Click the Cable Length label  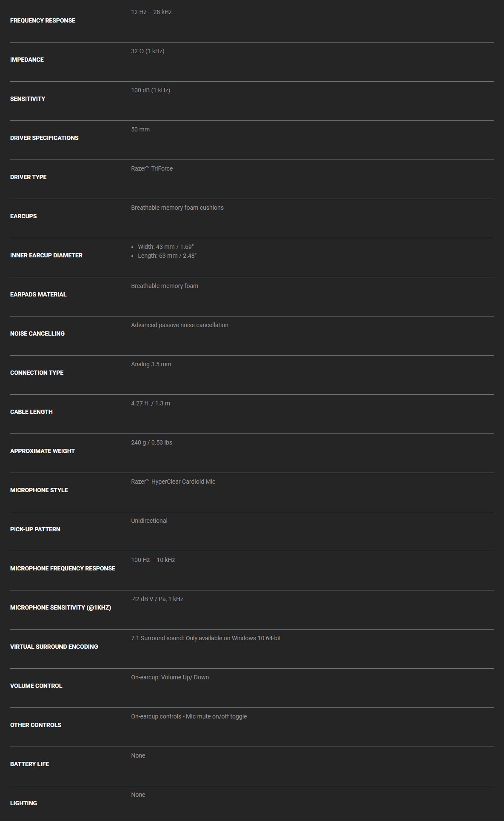point(31,412)
